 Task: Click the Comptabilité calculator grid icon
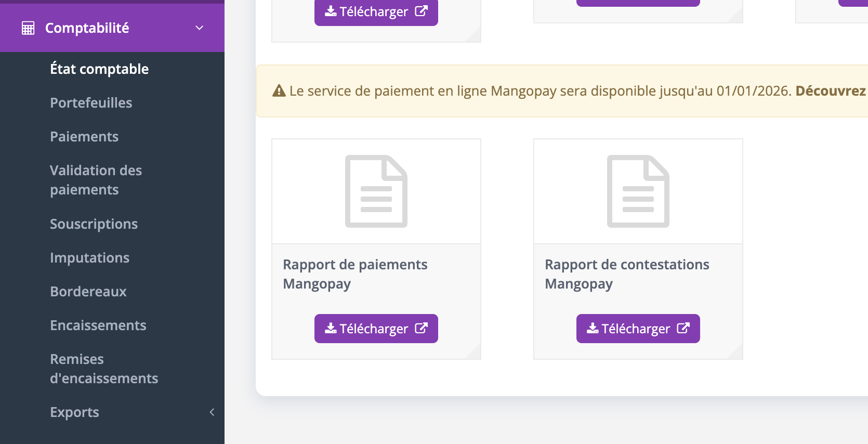[x=28, y=28]
